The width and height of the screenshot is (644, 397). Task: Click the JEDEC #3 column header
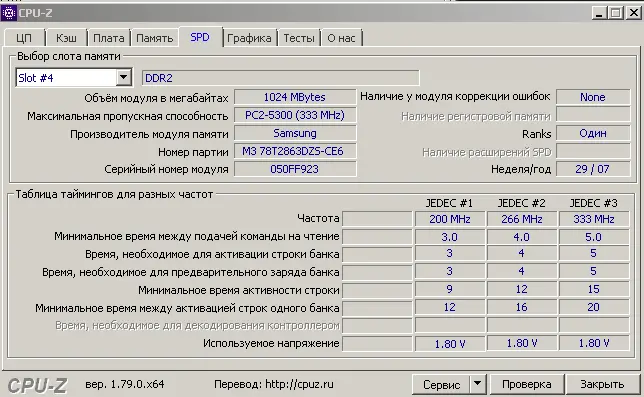point(593,203)
